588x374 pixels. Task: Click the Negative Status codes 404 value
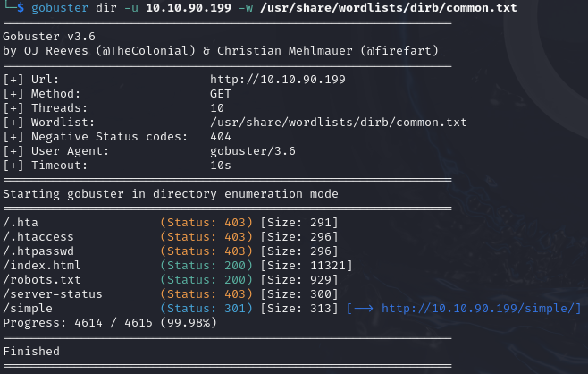click(221, 136)
